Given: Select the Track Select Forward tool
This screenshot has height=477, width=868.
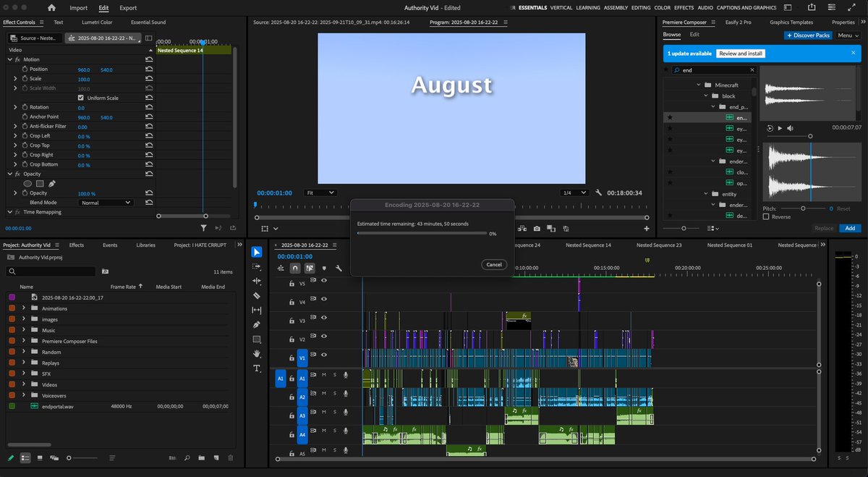Looking at the screenshot, I should click(257, 266).
